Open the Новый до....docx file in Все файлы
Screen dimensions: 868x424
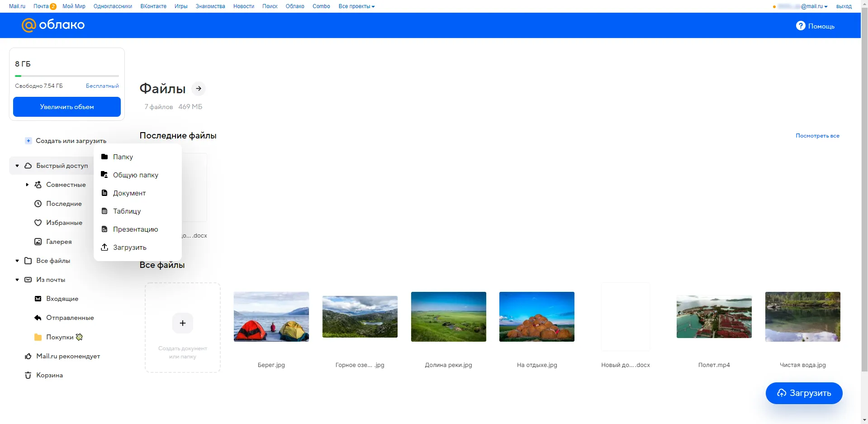[626, 317]
